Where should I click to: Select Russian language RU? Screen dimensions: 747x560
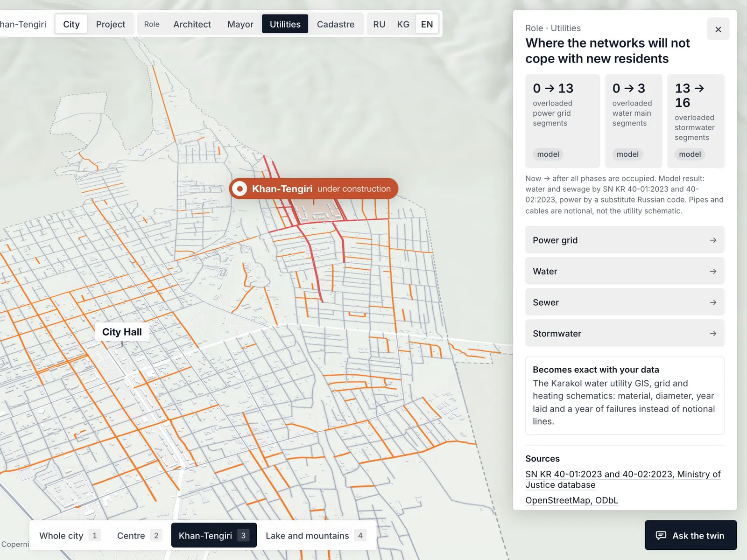(379, 24)
